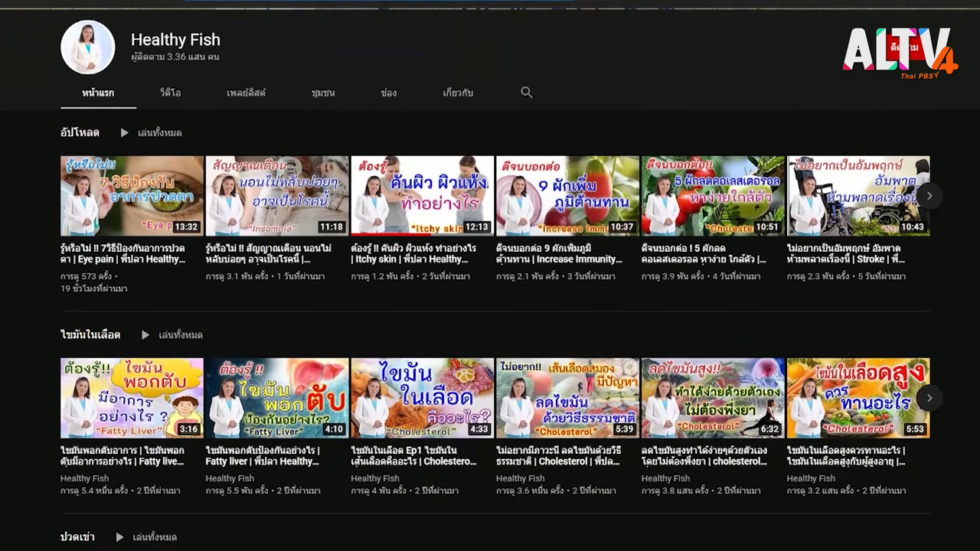This screenshot has height=551, width=980.
Task: Click next arrow on uploads row
Action: (x=929, y=196)
